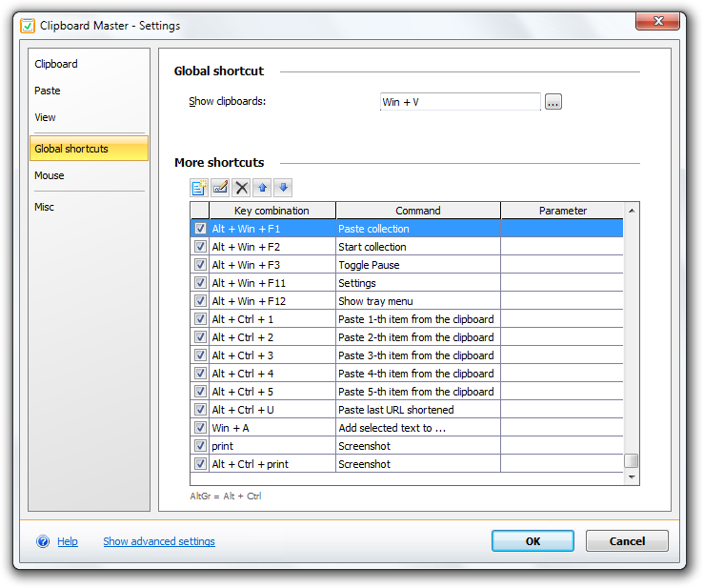Click the Alt + Ctrl + print key cell
This screenshot has width=704, height=588.
pyautogui.click(x=272, y=464)
